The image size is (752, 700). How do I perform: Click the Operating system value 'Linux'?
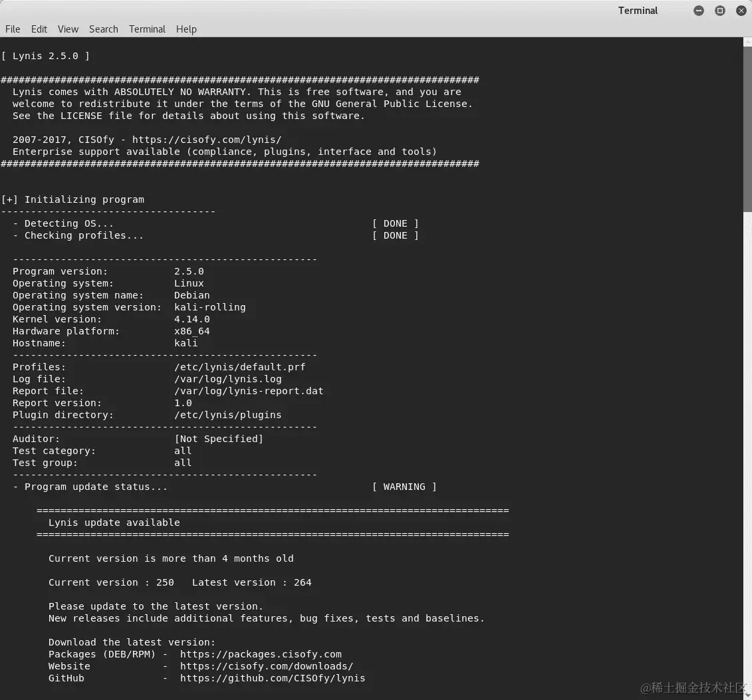click(x=189, y=283)
